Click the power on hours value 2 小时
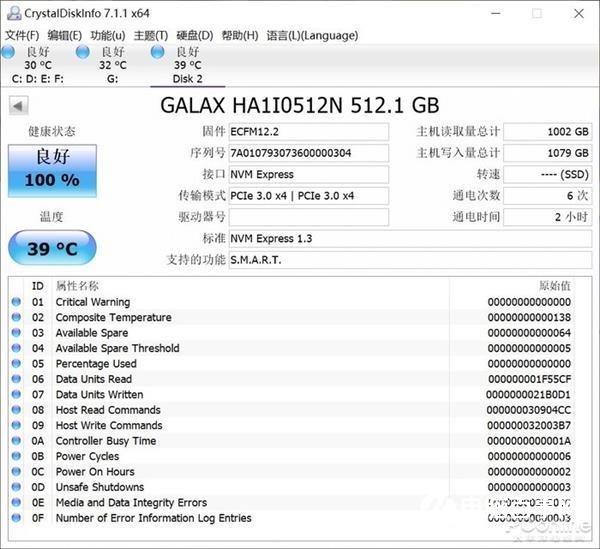This screenshot has width=600, height=549. [548, 217]
